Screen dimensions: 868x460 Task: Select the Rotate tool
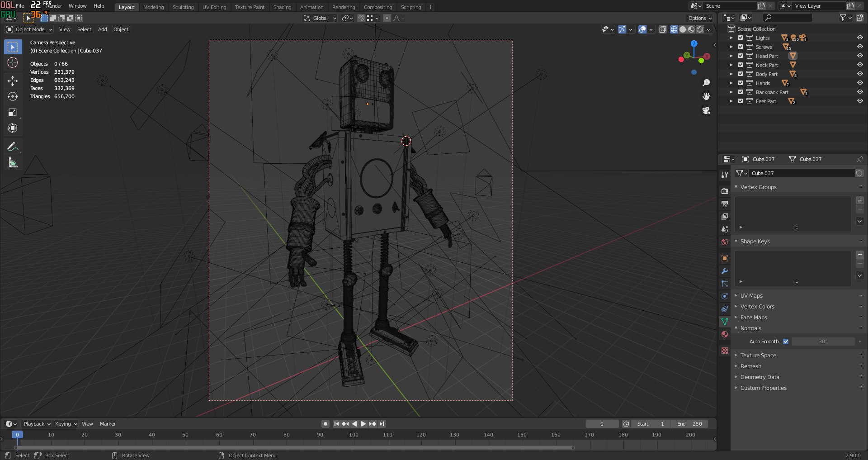(x=13, y=97)
